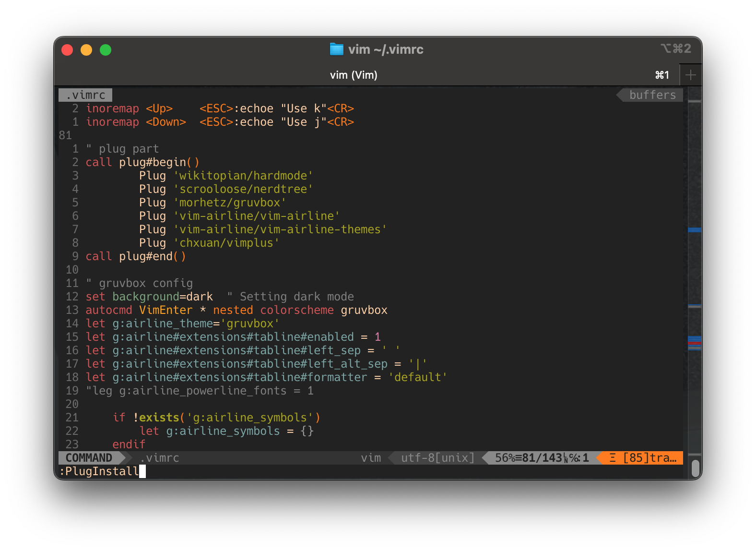Click the 'vim-airline/vim-airline-themes' plugin line
The image size is (756, 551).
pyautogui.click(x=263, y=229)
